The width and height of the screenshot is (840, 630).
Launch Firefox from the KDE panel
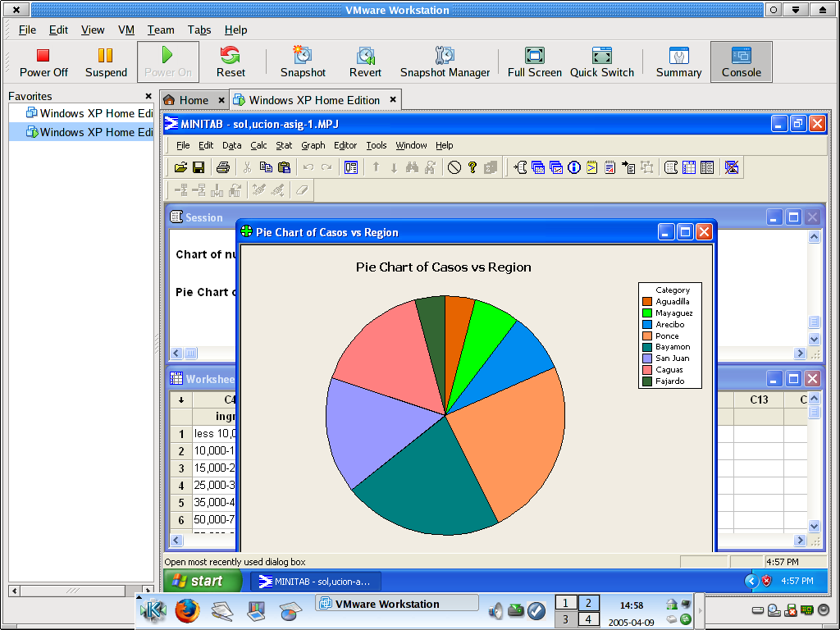pyautogui.click(x=187, y=610)
